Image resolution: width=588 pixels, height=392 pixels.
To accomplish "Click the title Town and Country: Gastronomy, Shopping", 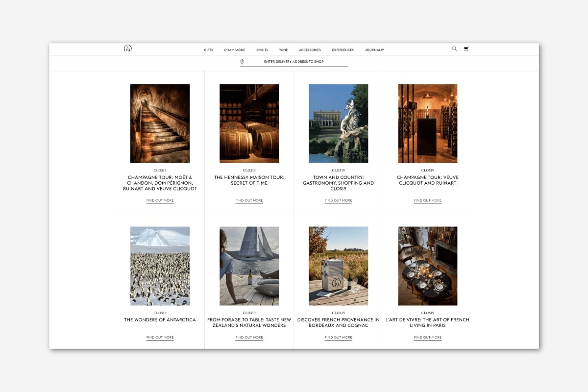I will (x=338, y=183).
